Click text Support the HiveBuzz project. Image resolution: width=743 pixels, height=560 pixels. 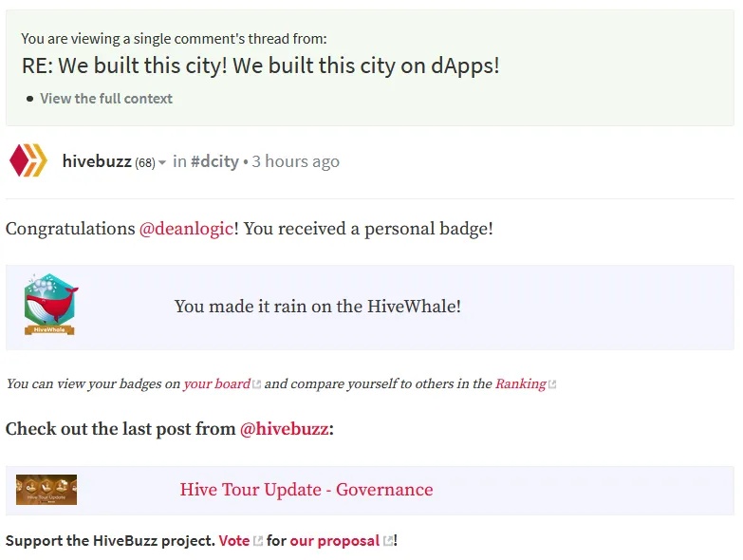click(110, 541)
